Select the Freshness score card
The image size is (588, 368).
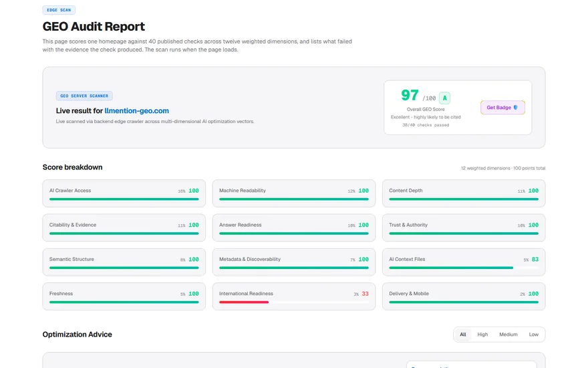click(x=124, y=296)
